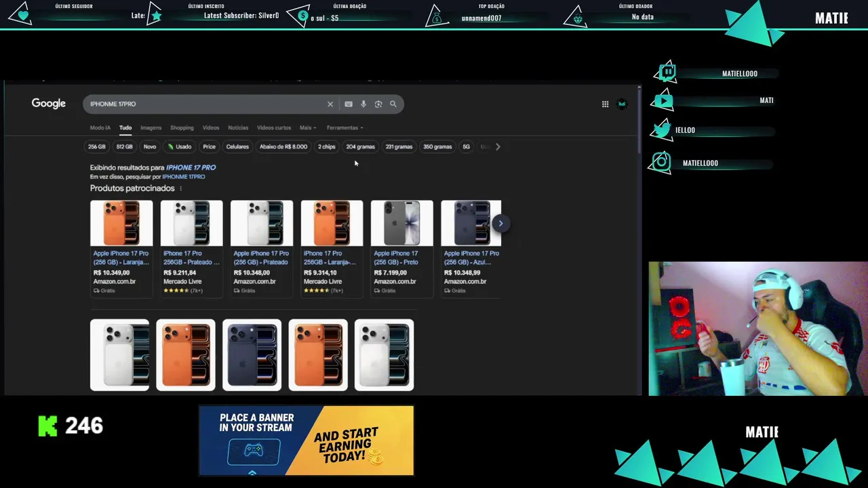868x488 pixels.
Task: Expand the Mais dropdown menu
Action: tap(308, 128)
